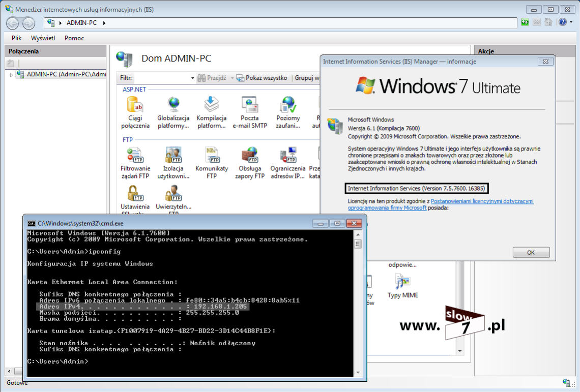
Task: Click ADMIN-PC breadcrumb segment
Action: point(82,23)
